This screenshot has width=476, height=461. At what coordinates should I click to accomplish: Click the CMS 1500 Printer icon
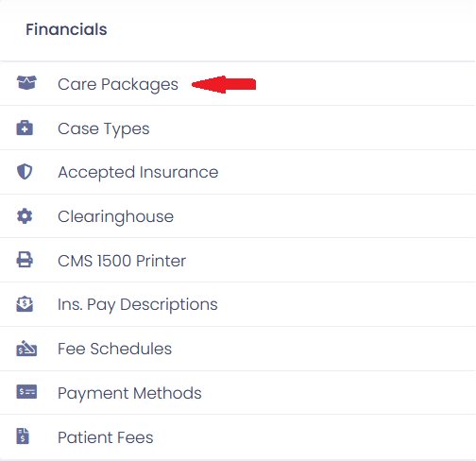click(25, 260)
